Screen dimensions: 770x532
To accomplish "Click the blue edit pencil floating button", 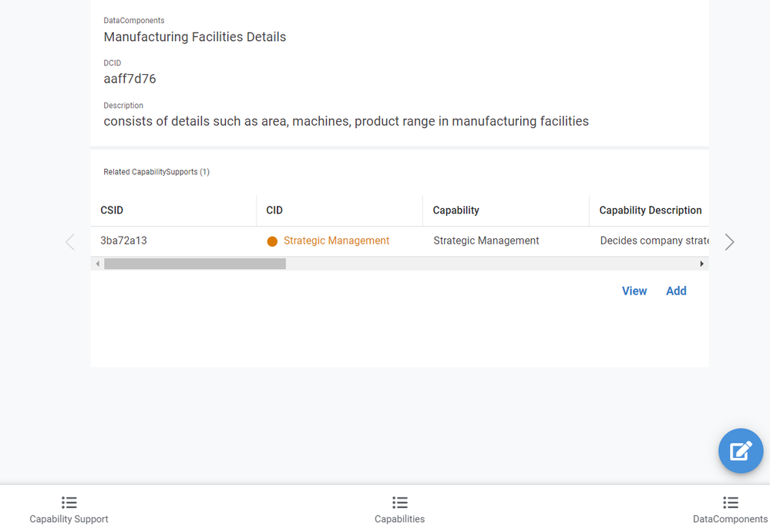I will click(741, 450).
